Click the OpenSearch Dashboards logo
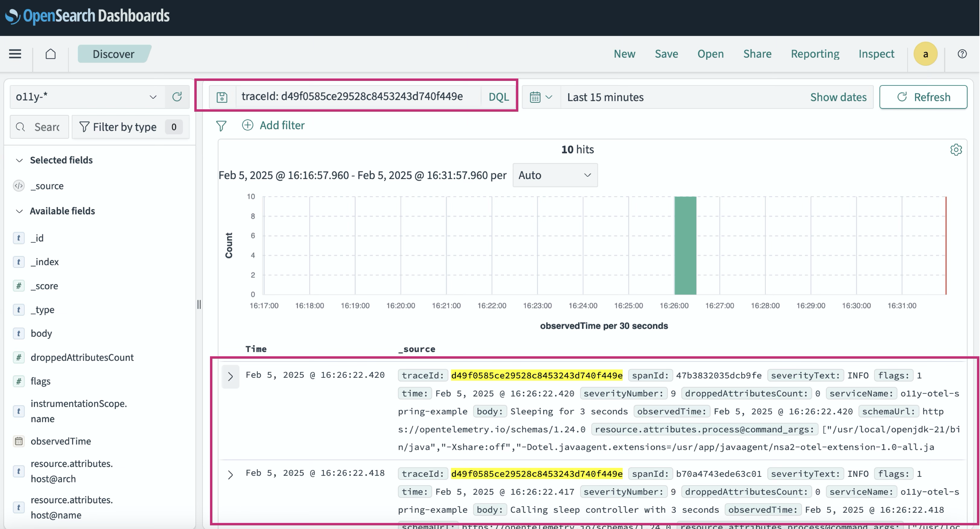 click(x=87, y=16)
